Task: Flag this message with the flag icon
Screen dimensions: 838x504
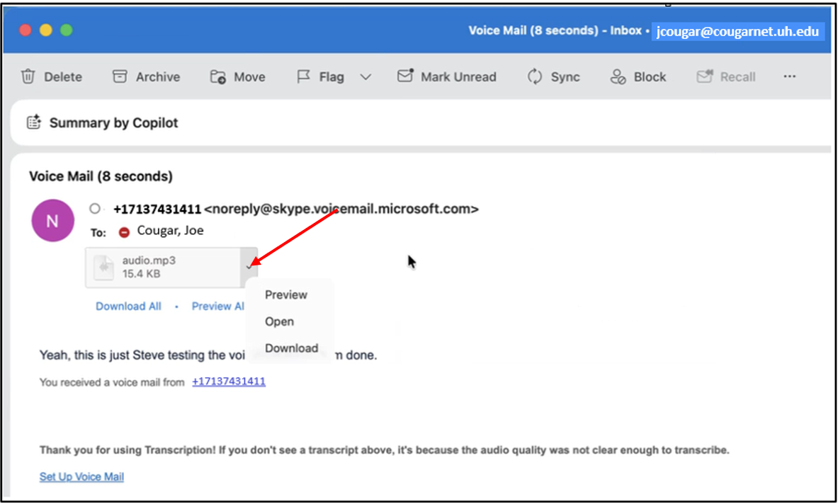Action: [x=304, y=77]
